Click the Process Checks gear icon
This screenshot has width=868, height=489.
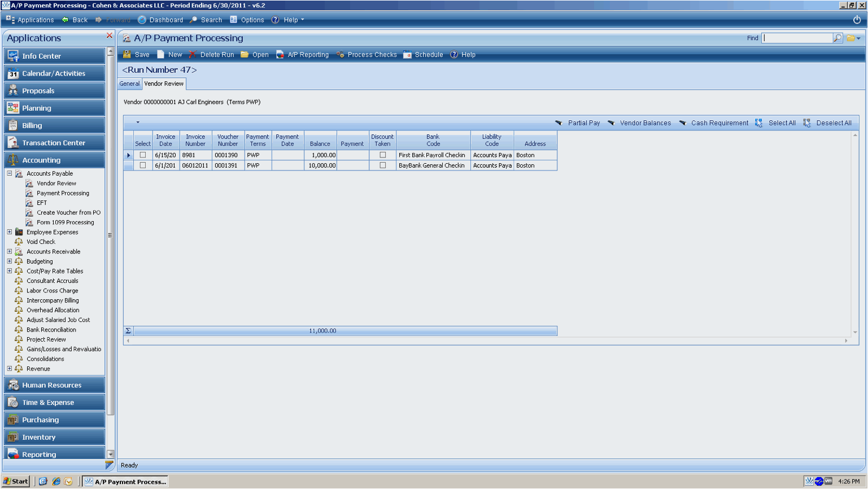coord(340,55)
